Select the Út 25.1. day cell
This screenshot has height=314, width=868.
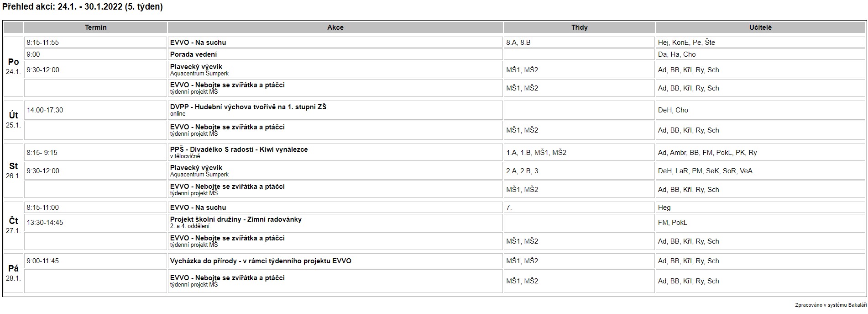pyautogui.click(x=13, y=120)
